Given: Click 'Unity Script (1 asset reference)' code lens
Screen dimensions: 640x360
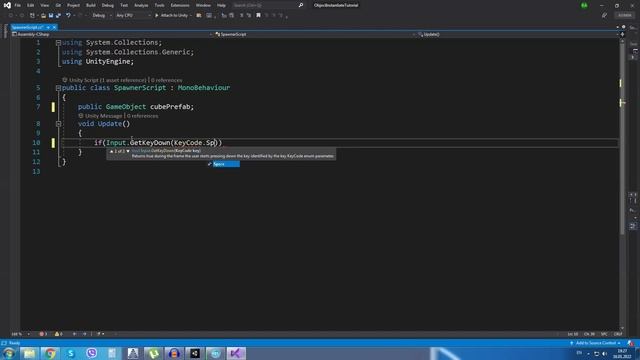Looking at the screenshot, I should 107,80.
